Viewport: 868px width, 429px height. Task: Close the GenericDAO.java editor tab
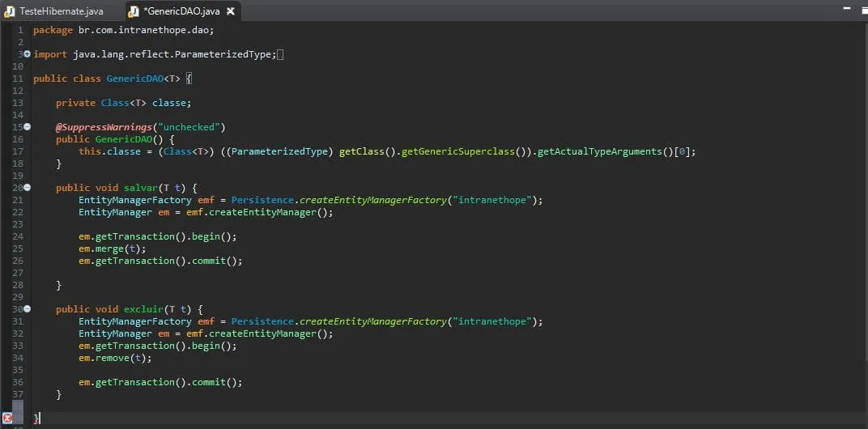(x=230, y=11)
